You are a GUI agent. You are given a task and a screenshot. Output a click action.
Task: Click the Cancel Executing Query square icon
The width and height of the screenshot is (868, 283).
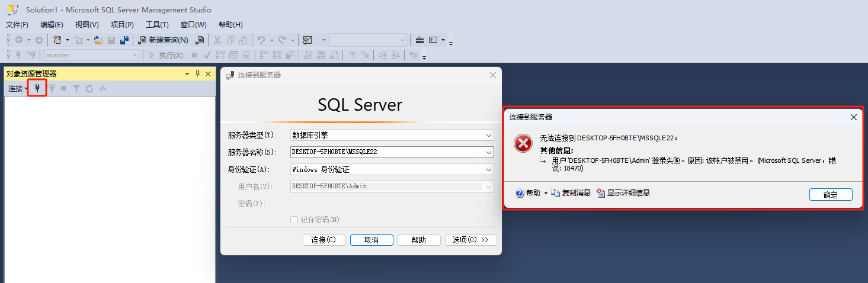tap(194, 55)
